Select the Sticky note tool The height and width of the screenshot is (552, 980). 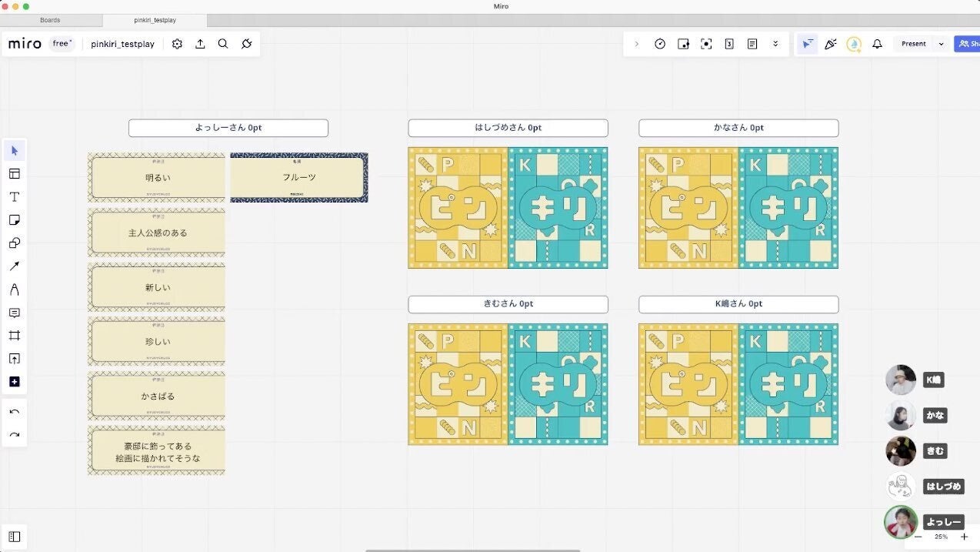(15, 220)
